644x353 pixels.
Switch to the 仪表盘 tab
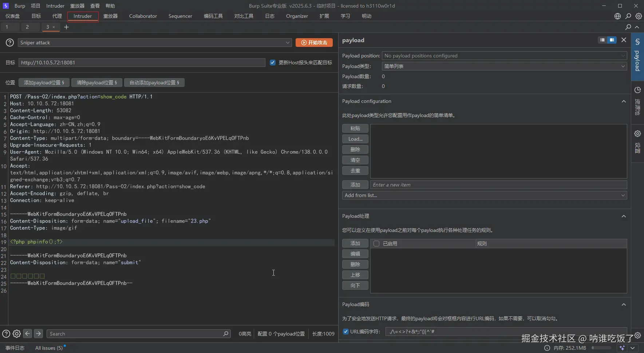pyautogui.click(x=13, y=16)
